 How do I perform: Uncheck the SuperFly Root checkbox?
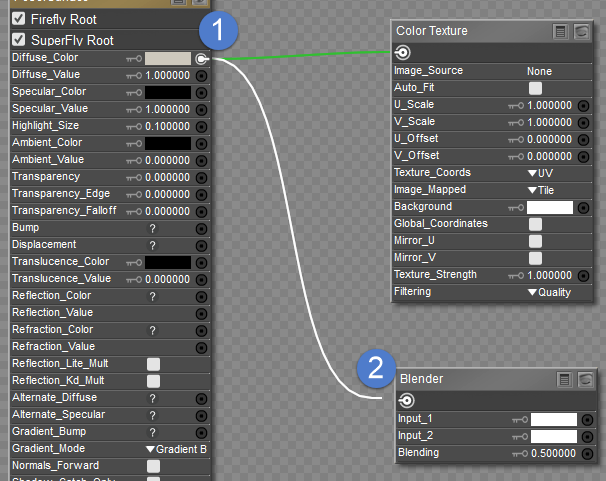point(18,40)
